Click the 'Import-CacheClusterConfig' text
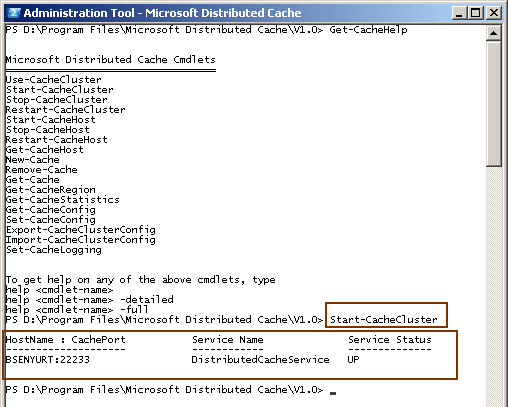 pos(81,240)
